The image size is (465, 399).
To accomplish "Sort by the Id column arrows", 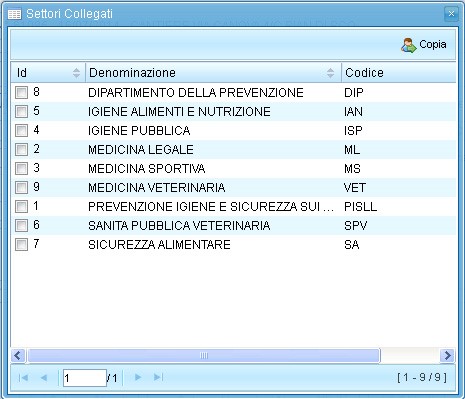I will (76, 73).
